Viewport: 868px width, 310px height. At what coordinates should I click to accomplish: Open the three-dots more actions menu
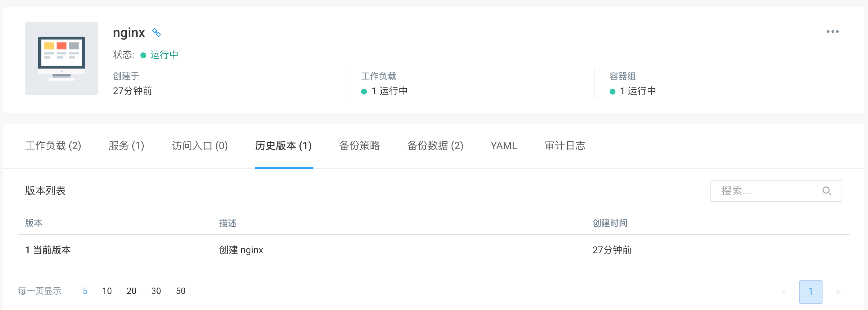pyautogui.click(x=832, y=32)
